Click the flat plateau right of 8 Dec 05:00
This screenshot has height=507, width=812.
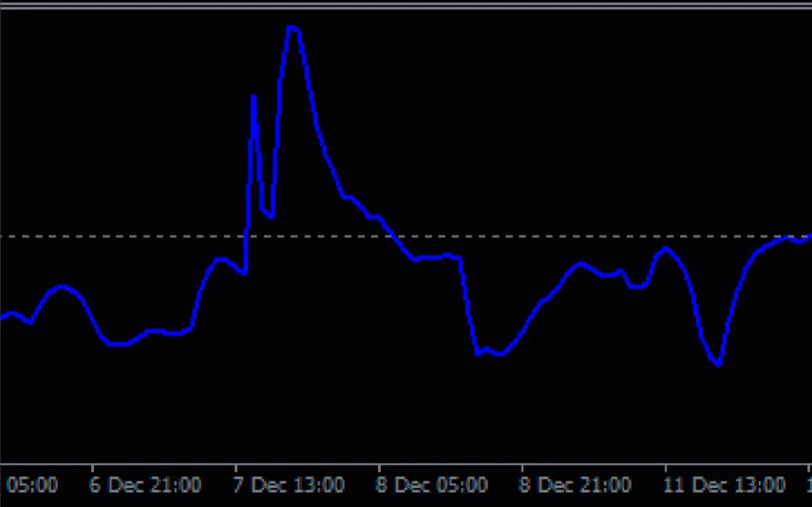click(439, 256)
